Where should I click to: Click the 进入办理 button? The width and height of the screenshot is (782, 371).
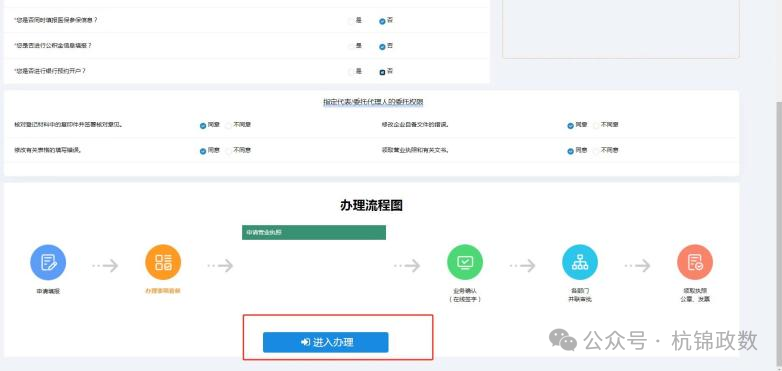[326, 342]
